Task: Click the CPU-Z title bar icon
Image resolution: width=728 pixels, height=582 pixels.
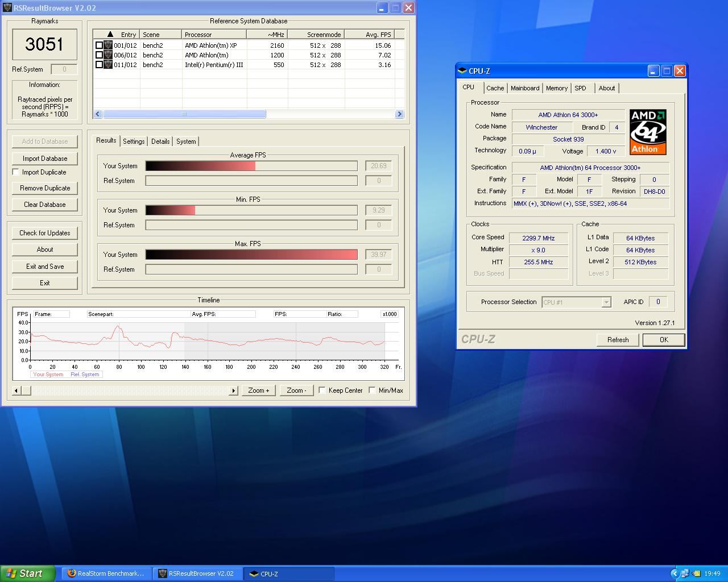Action: point(462,71)
